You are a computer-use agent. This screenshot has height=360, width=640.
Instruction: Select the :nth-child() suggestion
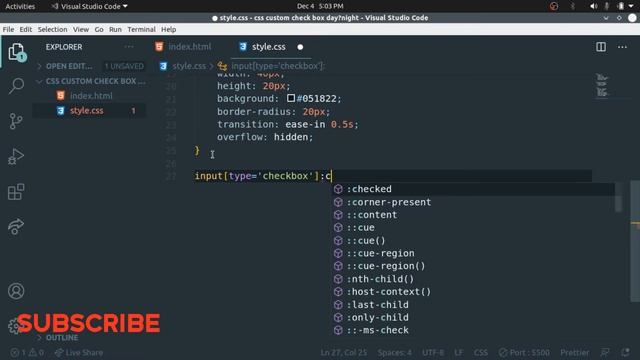tap(380, 279)
